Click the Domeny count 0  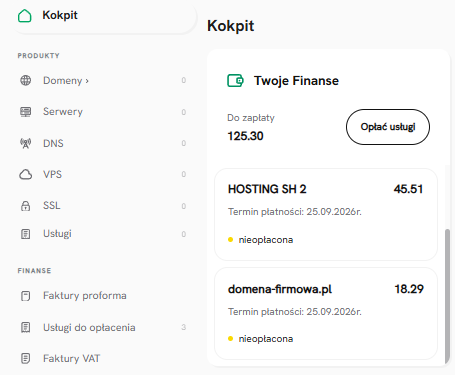[184, 80]
